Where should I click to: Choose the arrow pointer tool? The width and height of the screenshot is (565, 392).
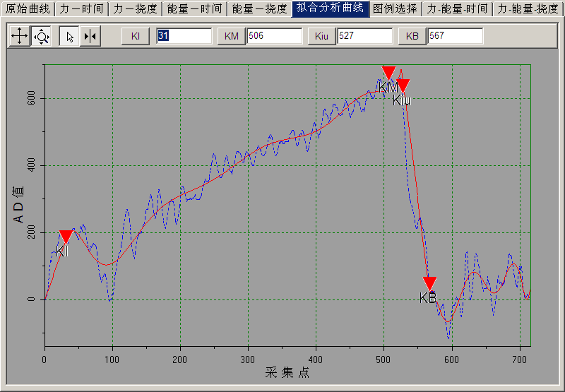coord(69,37)
